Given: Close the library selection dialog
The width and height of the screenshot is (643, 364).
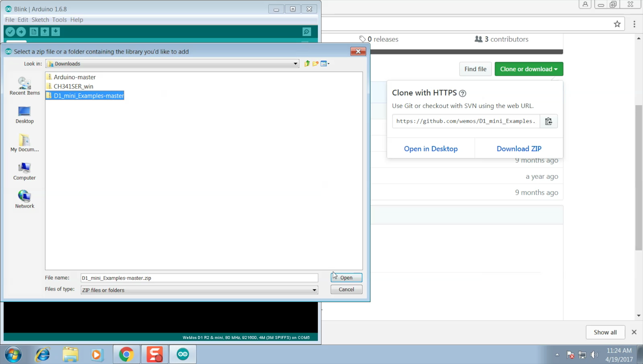Looking at the screenshot, I should point(358,52).
